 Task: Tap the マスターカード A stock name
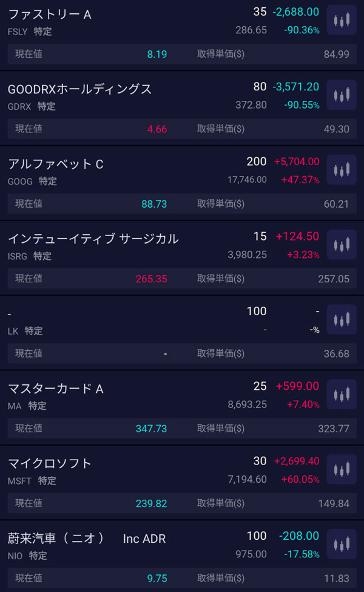coord(56,389)
